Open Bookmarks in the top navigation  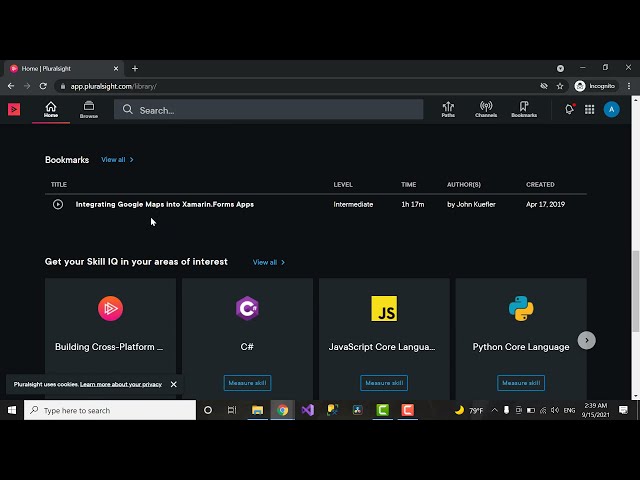click(x=524, y=109)
